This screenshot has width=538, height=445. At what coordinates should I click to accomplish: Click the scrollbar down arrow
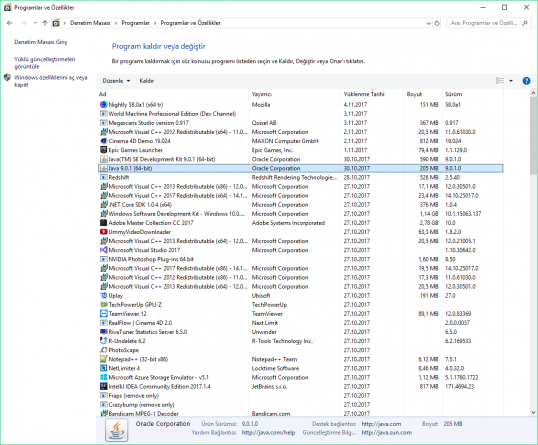(533, 413)
